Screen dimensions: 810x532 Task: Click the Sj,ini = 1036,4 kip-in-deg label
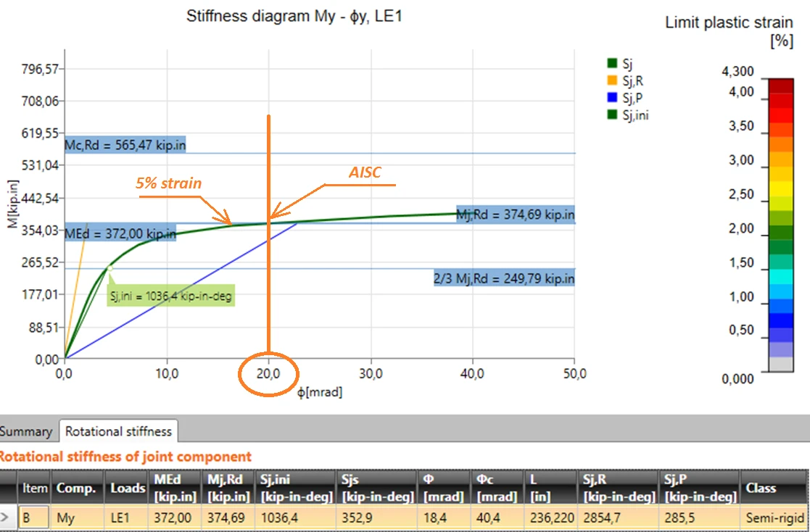click(171, 296)
